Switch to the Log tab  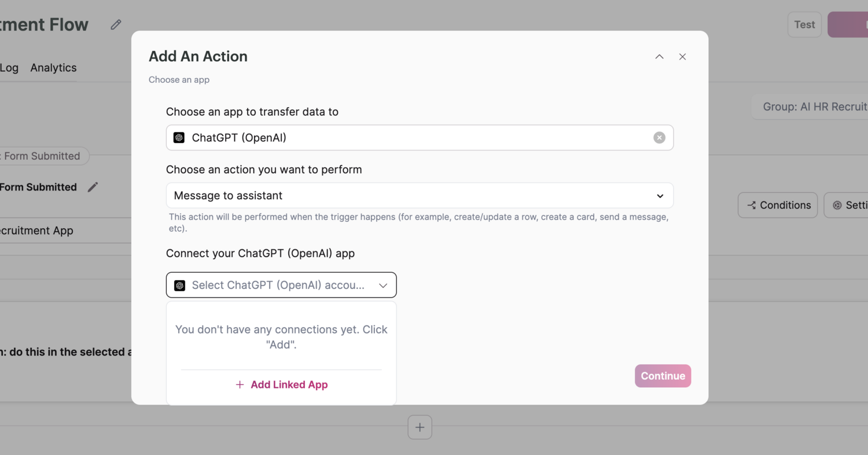9,68
